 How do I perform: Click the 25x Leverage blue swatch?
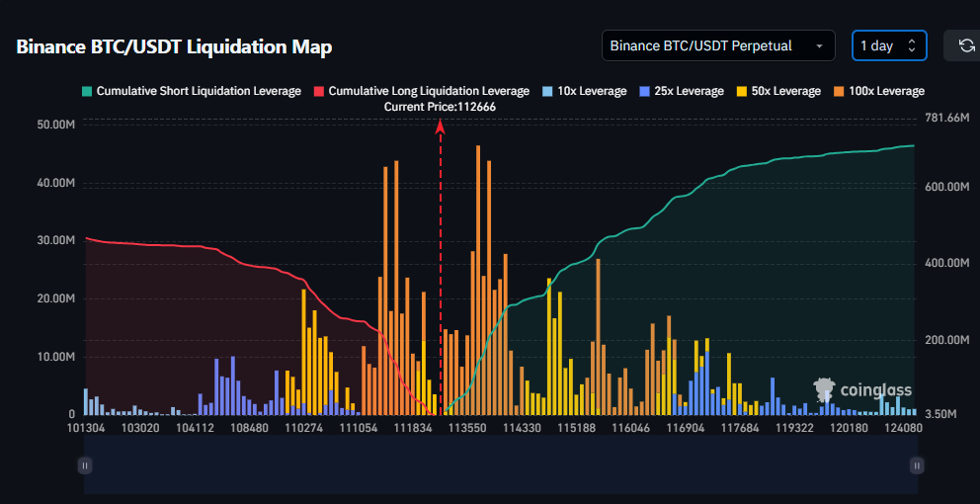(644, 91)
